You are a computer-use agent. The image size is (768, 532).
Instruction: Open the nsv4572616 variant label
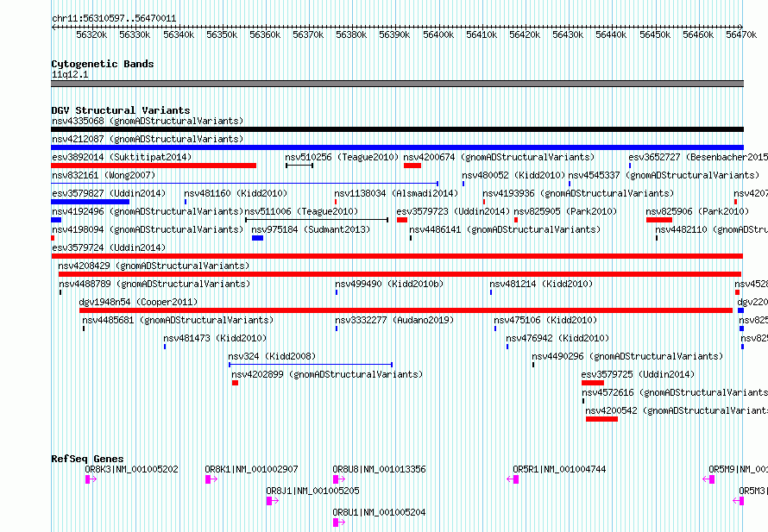675,392
